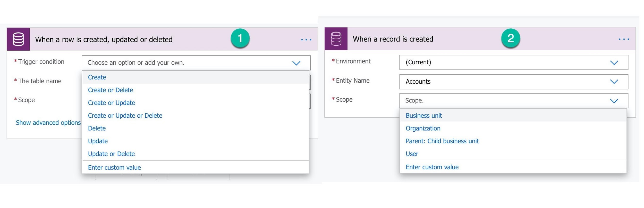This screenshot has width=644, height=208.
Task: Choose Enter custom value under scope list
Action: (513, 167)
